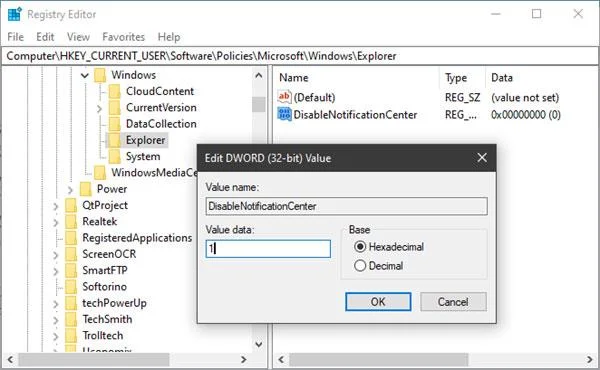Click the registry path address bar
The width and height of the screenshot is (600, 370).
tap(300, 56)
